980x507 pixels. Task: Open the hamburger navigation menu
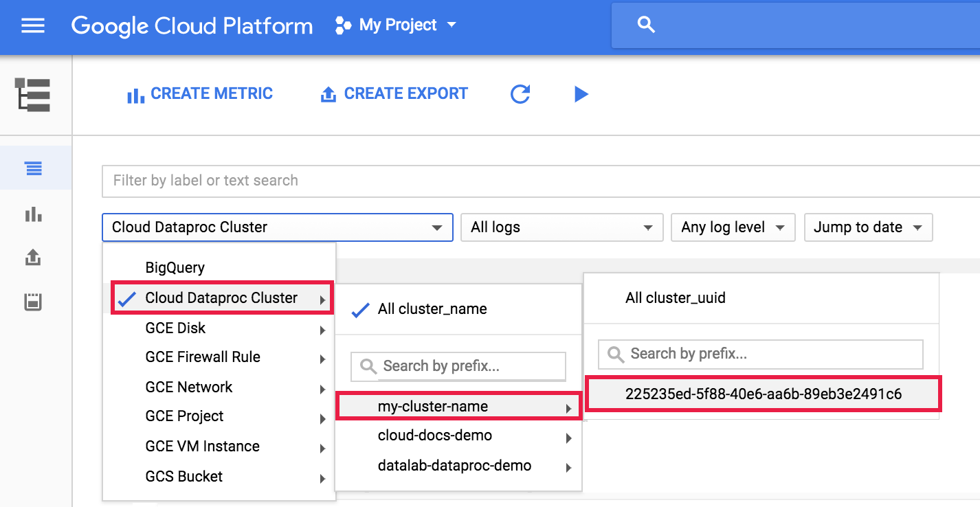pyautogui.click(x=33, y=26)
